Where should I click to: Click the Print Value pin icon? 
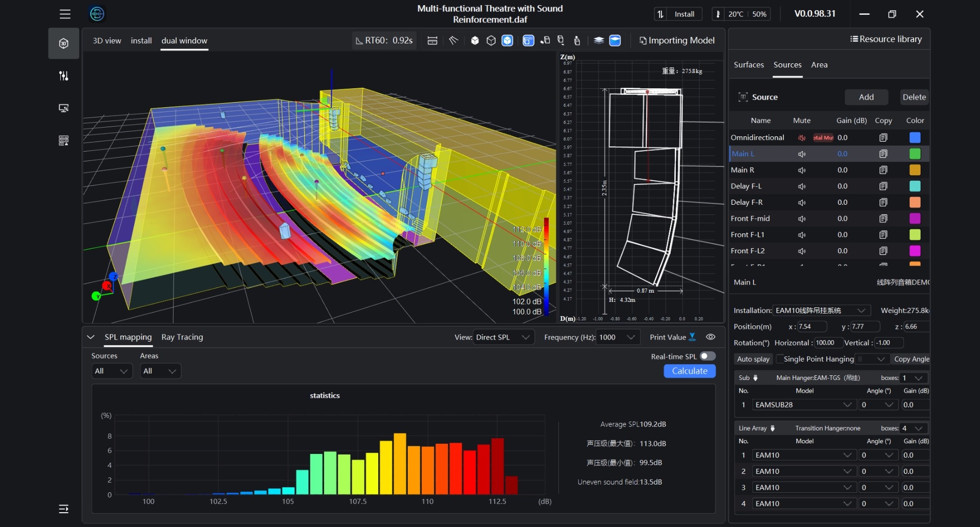tap(693, 337)
